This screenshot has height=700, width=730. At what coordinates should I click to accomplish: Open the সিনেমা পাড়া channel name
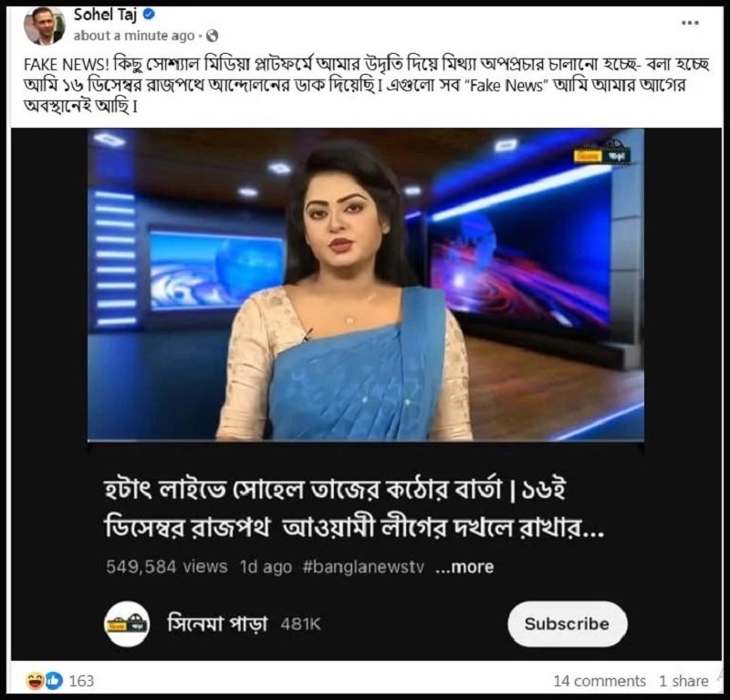tap(217, 623)
